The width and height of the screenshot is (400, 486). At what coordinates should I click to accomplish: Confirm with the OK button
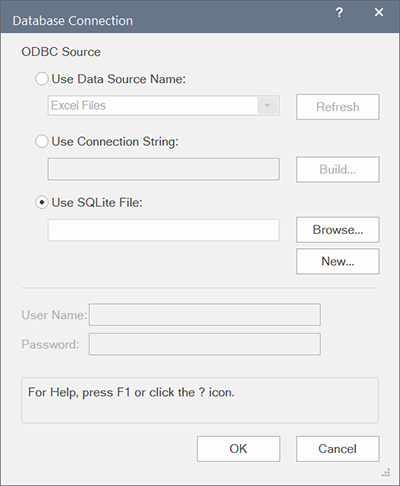pyautogui.click(x=238, y=449)
